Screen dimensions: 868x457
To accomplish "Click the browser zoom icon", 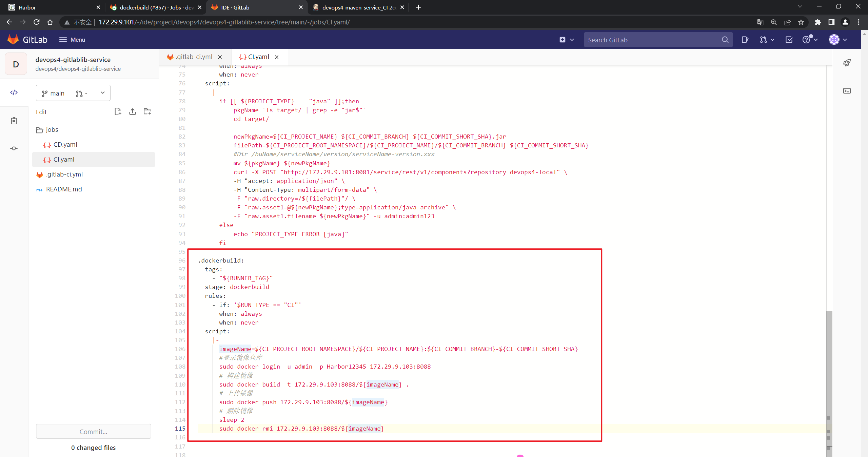I will 774,22.
